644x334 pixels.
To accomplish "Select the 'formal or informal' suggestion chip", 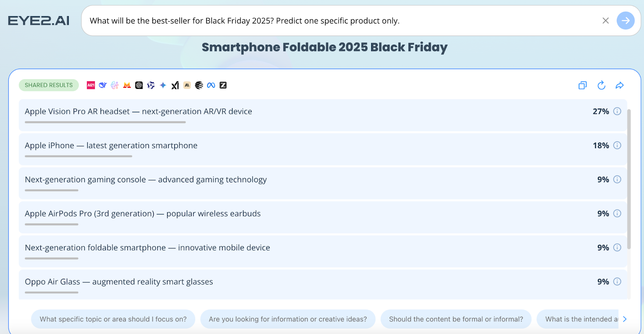I will click(x=456, y=319).
